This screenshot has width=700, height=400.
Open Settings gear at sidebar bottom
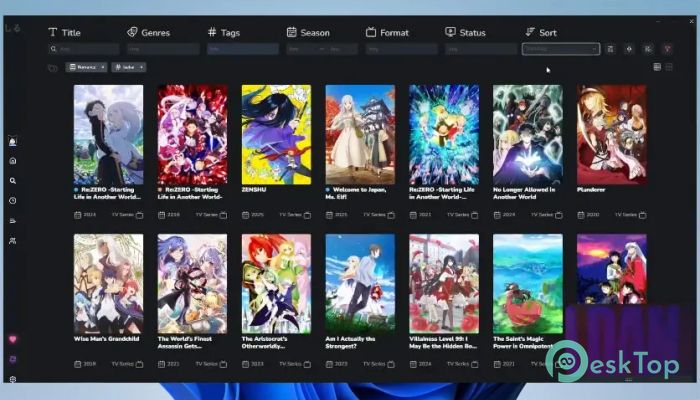pos(12,379)
